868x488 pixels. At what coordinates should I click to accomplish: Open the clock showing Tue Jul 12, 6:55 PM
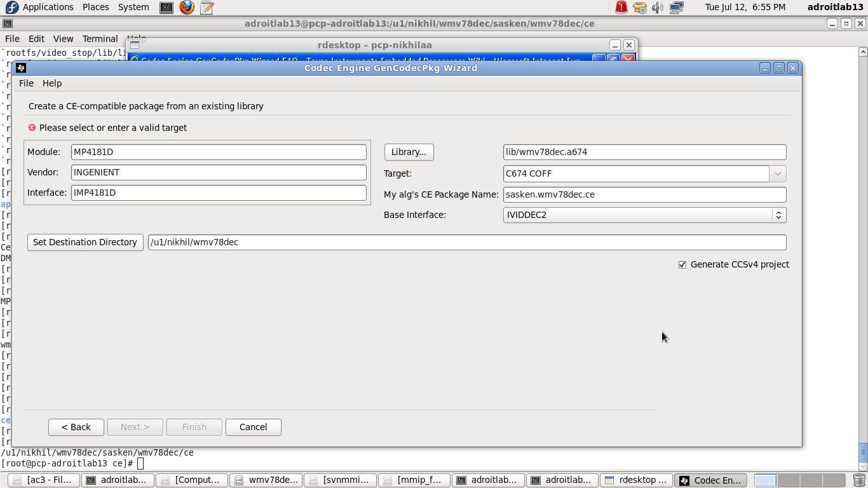tap(745, 7)
